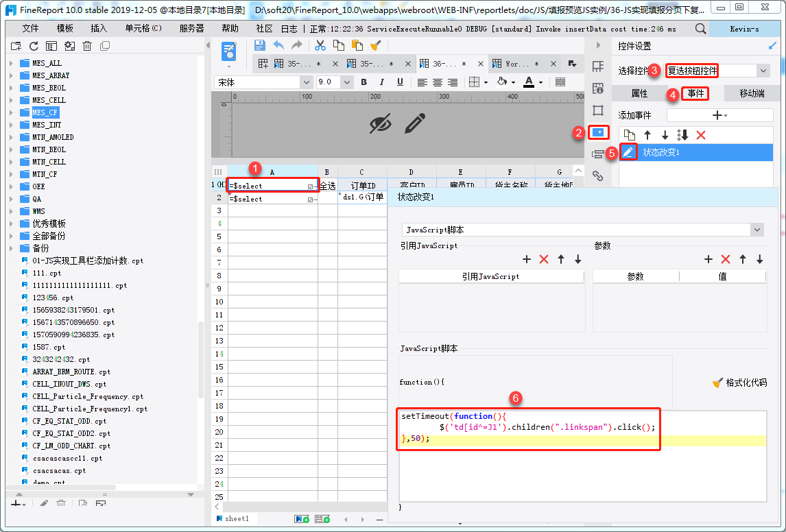Switch to the 事件 tab
Screen dimensions: 786x532
click(x=695, y=93)
